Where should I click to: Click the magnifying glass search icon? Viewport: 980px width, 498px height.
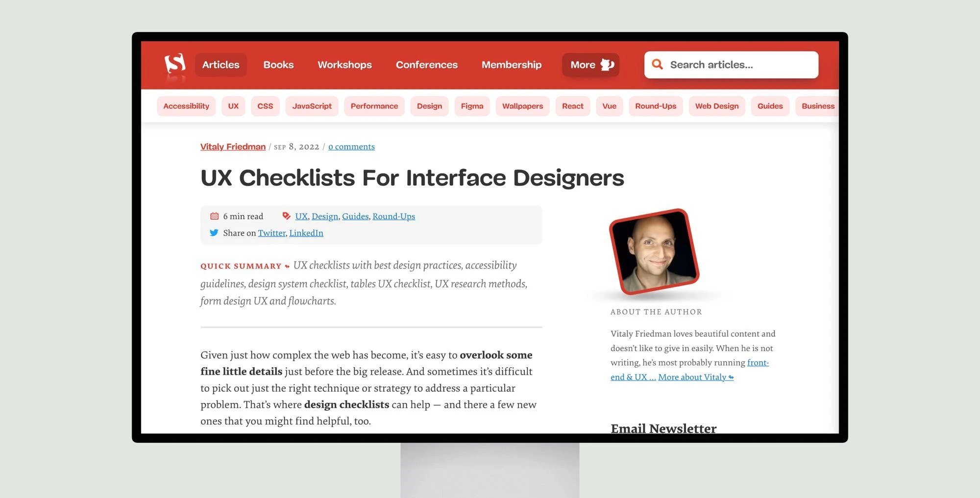[x=657, y=64]
